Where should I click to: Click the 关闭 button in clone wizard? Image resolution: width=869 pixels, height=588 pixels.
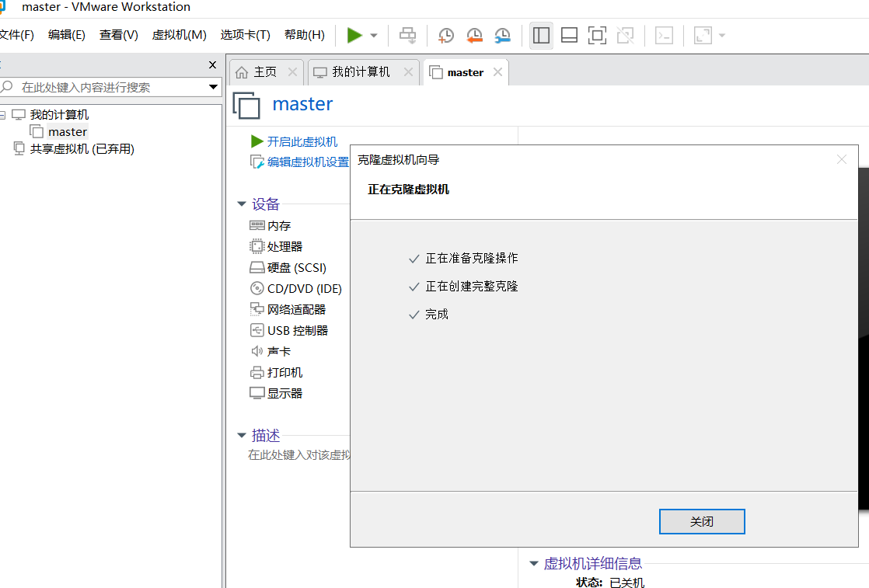point(702,521)
